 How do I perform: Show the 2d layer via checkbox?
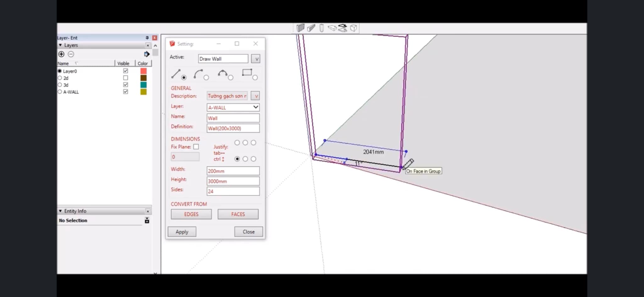[x=125, y=78]
